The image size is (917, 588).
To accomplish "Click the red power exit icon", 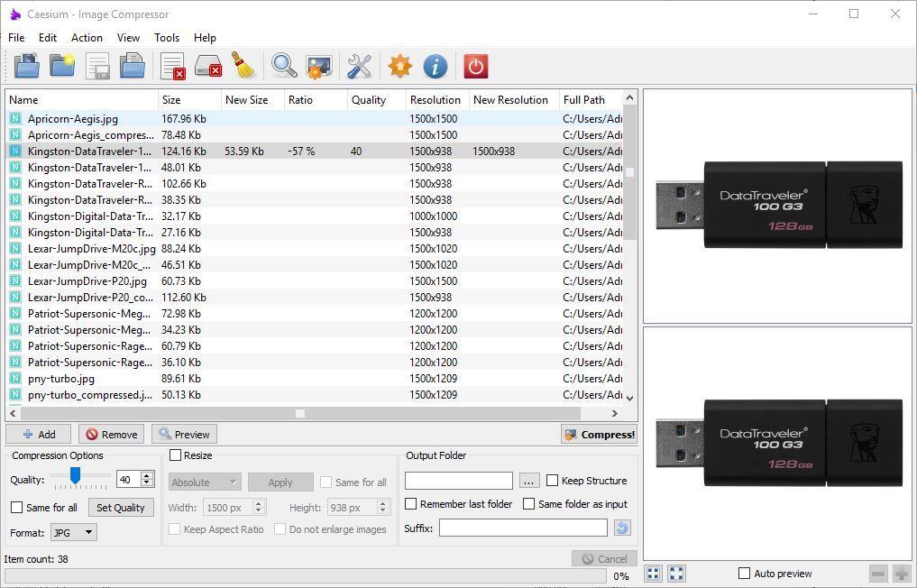I will pos(475,66).
